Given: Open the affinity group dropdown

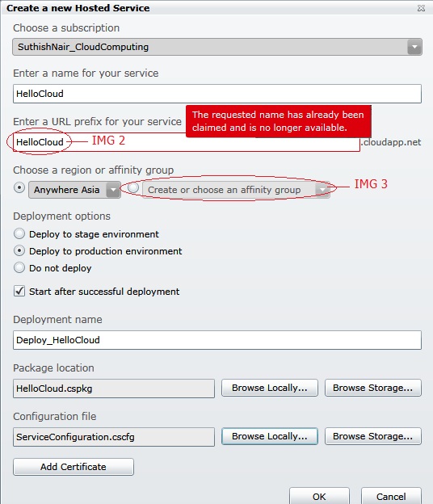Looking at the screenshot, I should [x=322, y=190].
